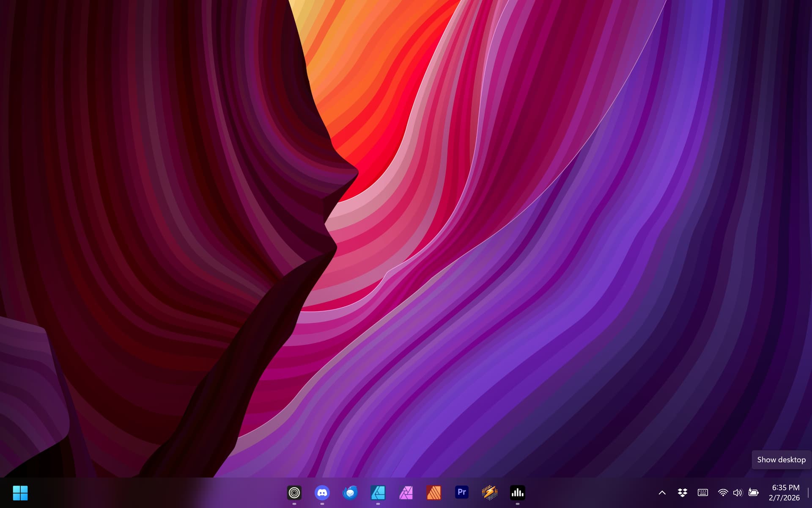Open Winamp lightning bolt icon
The width and height of the screenshot is (812, 508).
489,493
